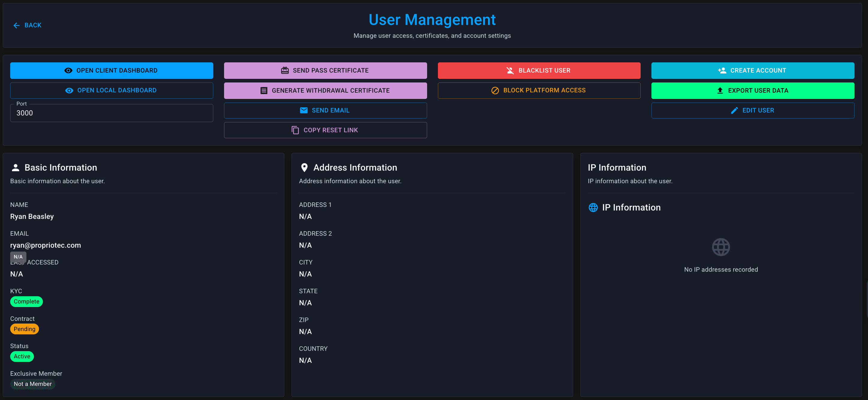Click eye icon on Open Client Dashboard
Image resolution: width=868 pixels, height=400 pixels.
tap(68, 70)
